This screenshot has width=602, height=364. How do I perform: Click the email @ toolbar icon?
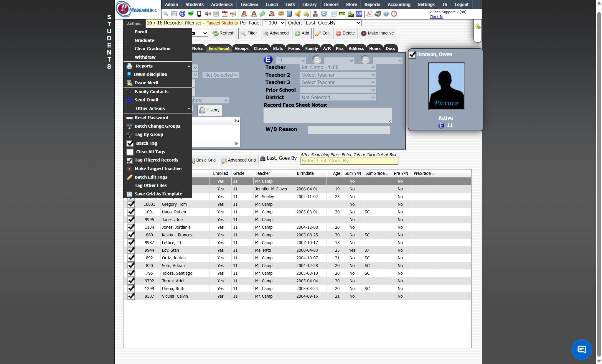182,14
